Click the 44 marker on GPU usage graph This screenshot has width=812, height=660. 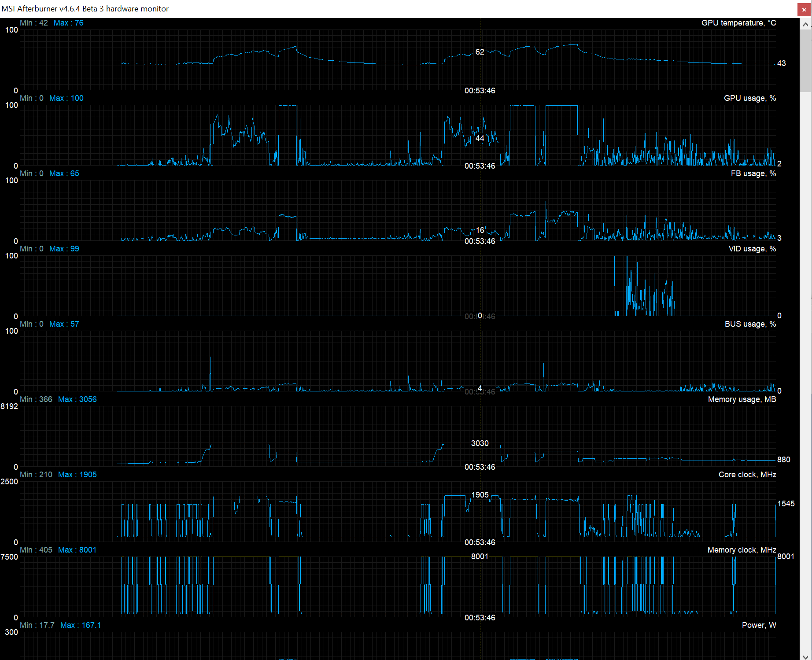point(480,138)
